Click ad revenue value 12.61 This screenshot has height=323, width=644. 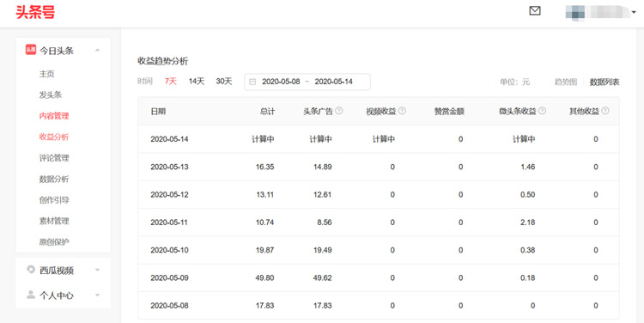tap(322, 195)
